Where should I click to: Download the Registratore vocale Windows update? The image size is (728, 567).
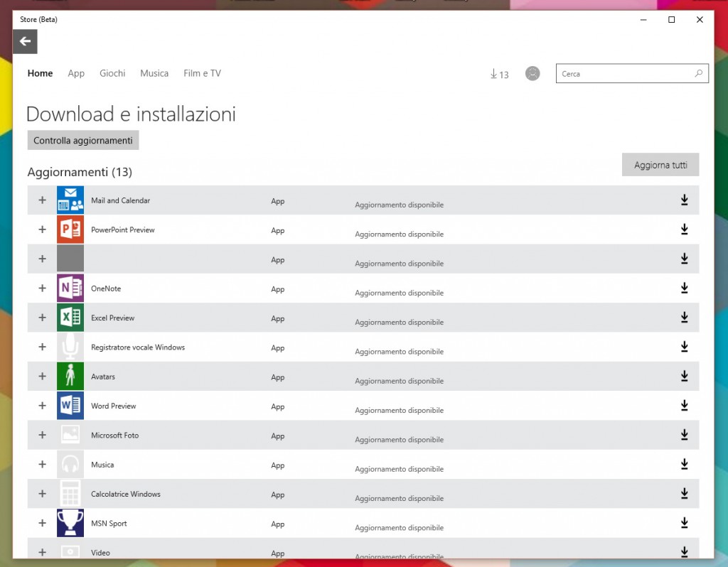pyautogui.click(x=685, y=347)
